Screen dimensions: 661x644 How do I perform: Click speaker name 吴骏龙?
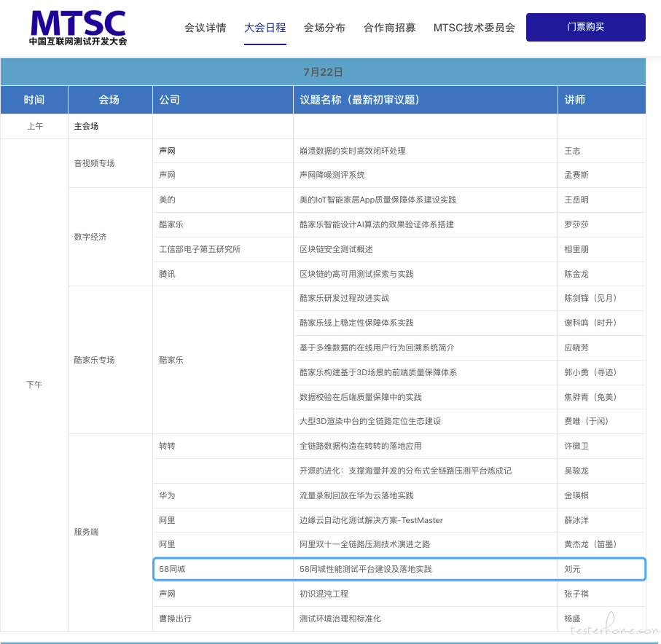[x=576, y=471]
